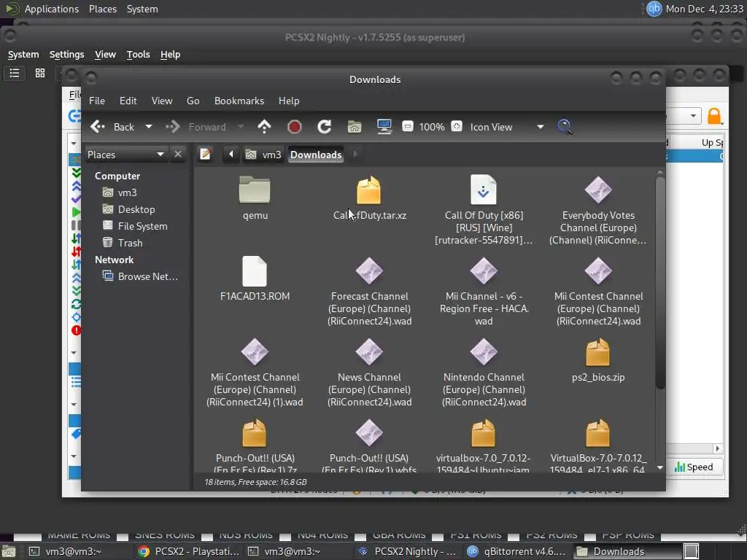This screenshot has height=560, width=747.
Task: Click the qBittorrent lock UI icon
Action: pyautogui.click(x=714, y=116)
